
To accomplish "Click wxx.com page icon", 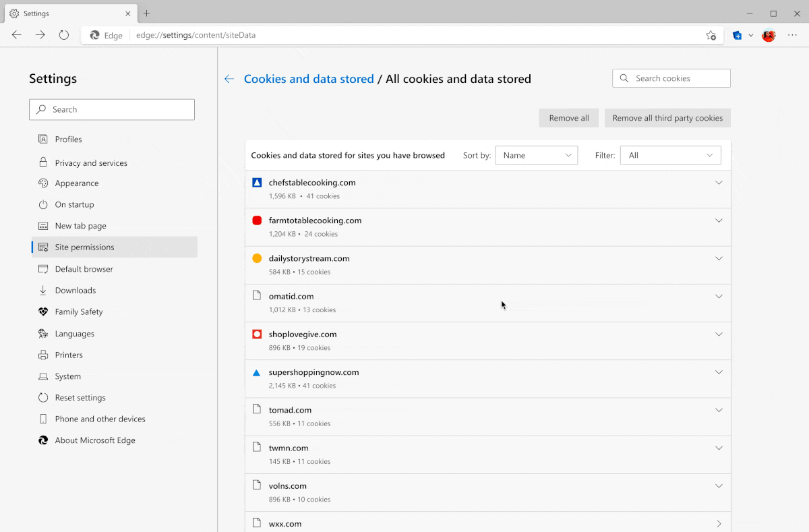I will (256, 523).
